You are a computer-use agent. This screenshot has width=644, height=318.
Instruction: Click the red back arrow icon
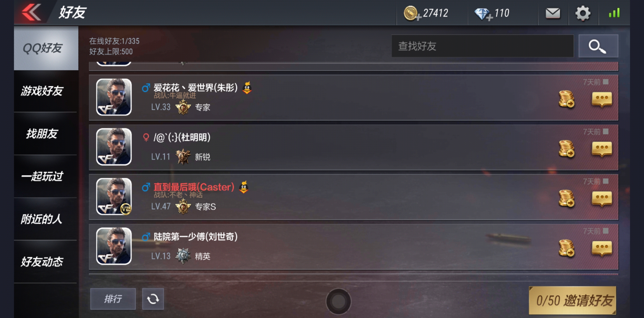31,12
